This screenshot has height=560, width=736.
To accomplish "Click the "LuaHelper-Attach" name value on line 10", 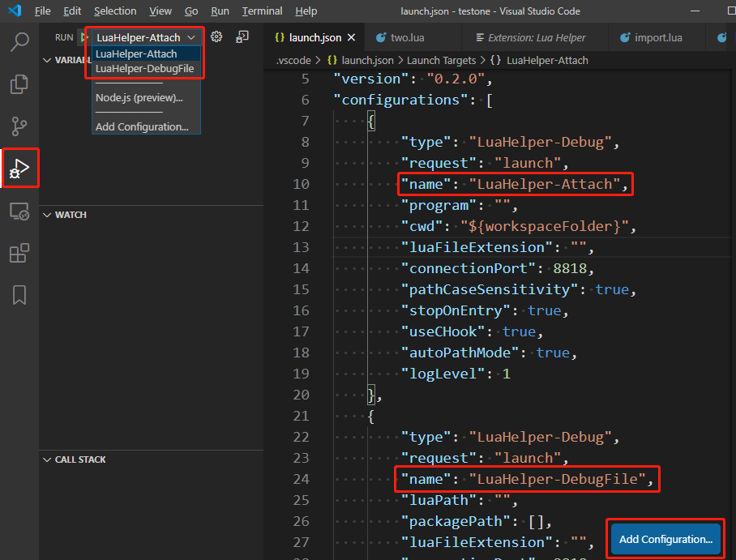I will [x=545, y=184].
